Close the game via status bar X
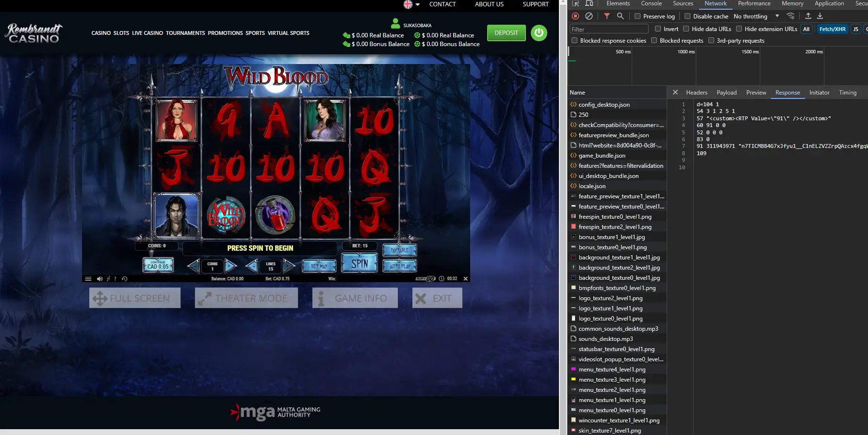The height and width of the screenshot is (435, 868). 466,279
